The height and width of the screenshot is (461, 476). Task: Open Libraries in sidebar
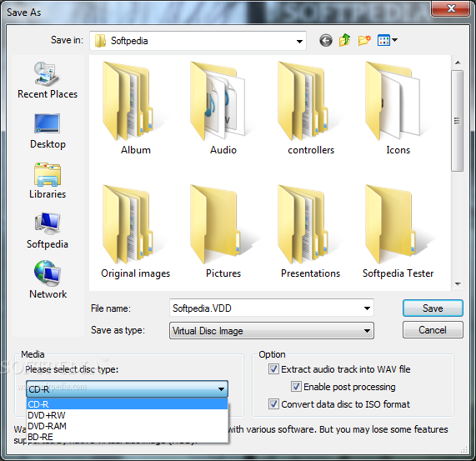pyautogui.click(x=48, y=181)
